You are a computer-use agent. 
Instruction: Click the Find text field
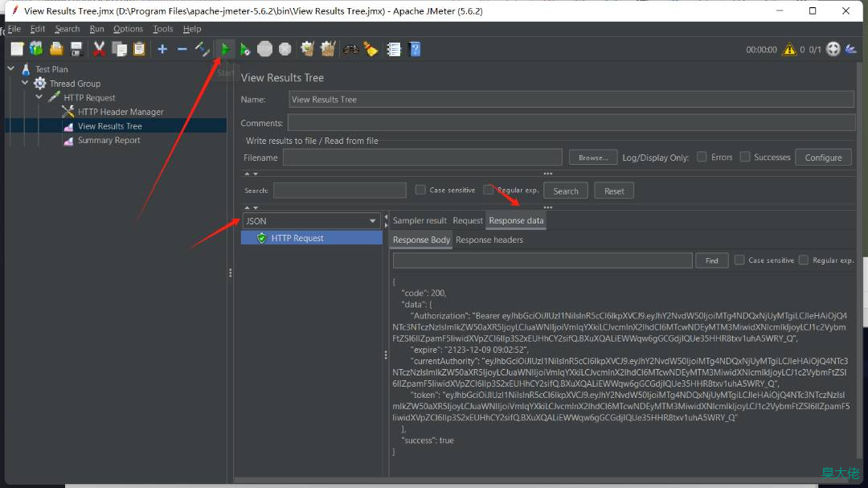point(542,260)
